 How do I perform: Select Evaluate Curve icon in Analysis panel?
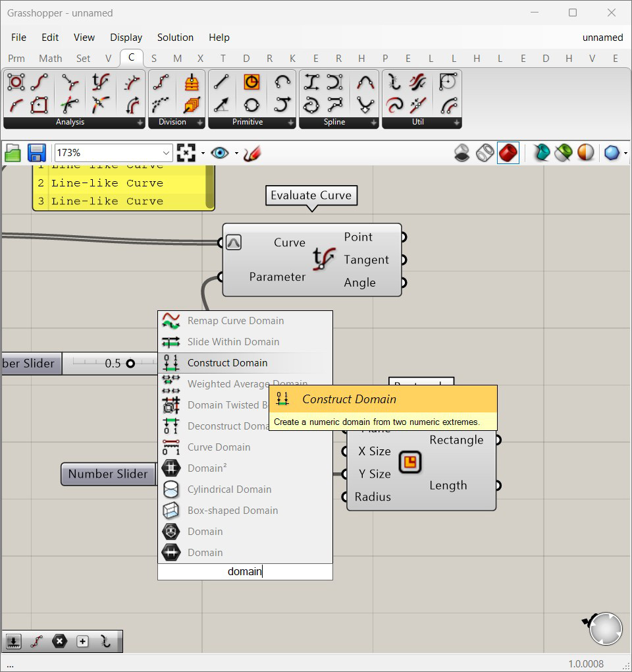click(101, 82)
